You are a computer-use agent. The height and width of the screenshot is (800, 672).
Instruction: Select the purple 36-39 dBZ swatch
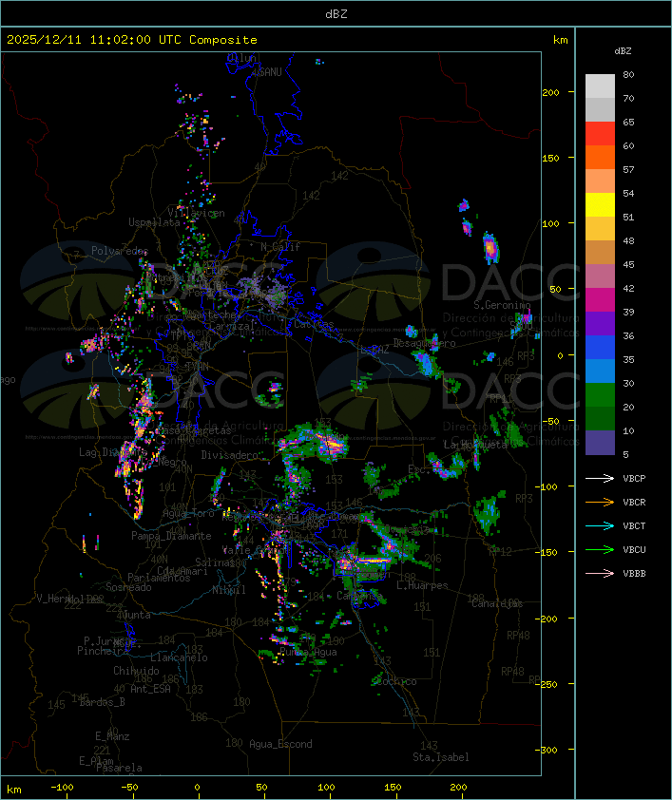600,323
